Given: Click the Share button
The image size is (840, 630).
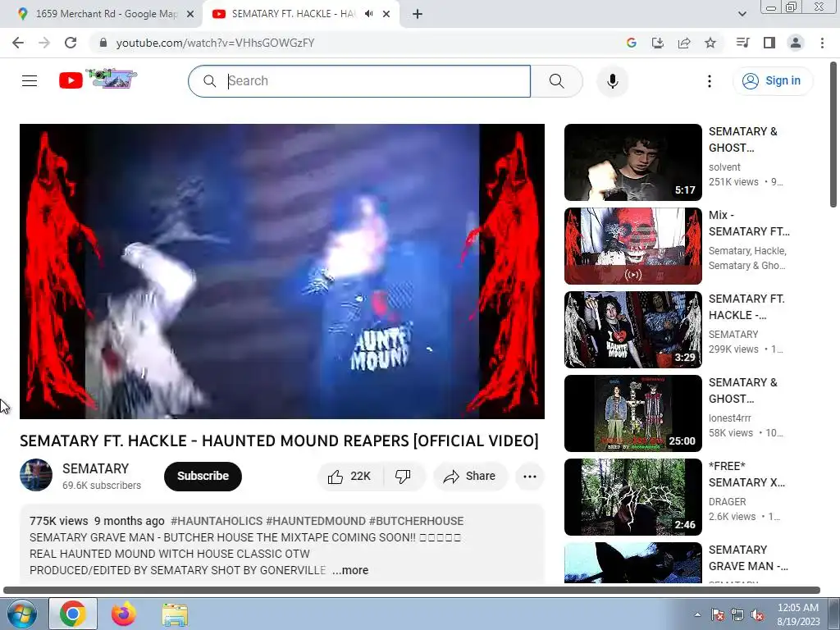Looking at the screenshot, I should (x=469, y=477).
